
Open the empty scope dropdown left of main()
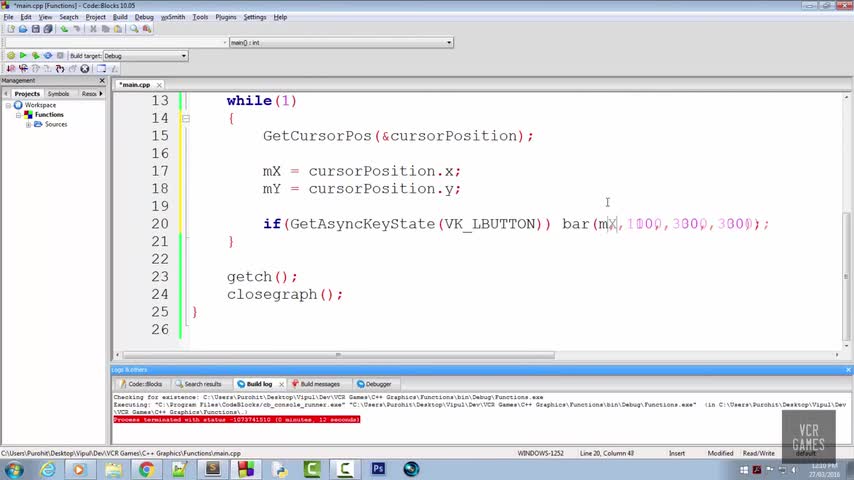tap(116, 42)
